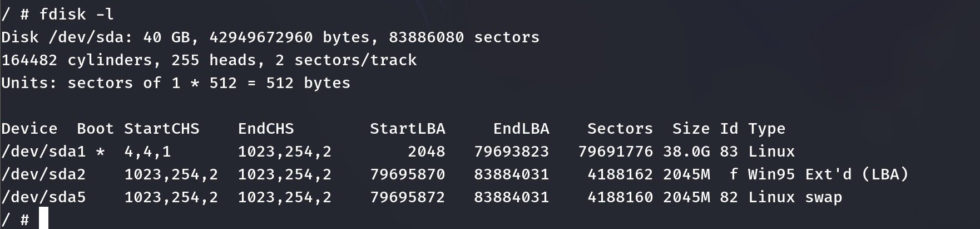The height and width of the screenshot is (229, 980).
Task: Click the Type column header
Action: pyautogui.click(x=766, y=129)
